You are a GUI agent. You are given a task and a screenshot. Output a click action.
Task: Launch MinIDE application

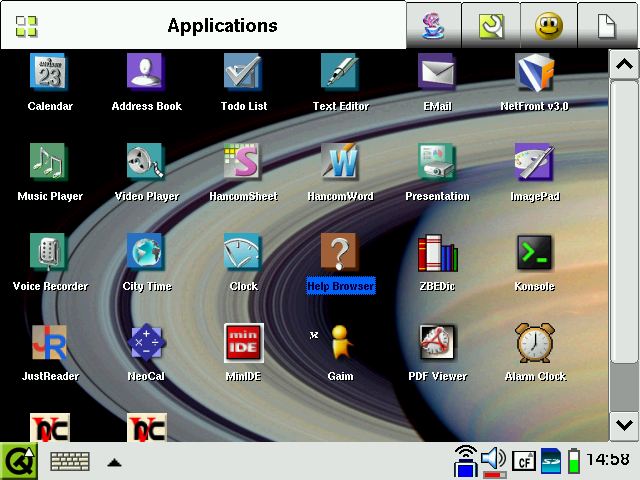[243, 342]
